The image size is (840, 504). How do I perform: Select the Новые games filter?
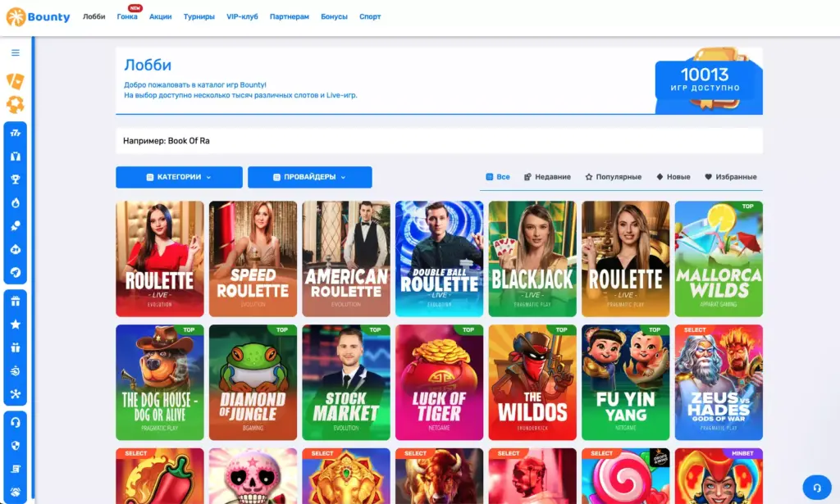673,177
